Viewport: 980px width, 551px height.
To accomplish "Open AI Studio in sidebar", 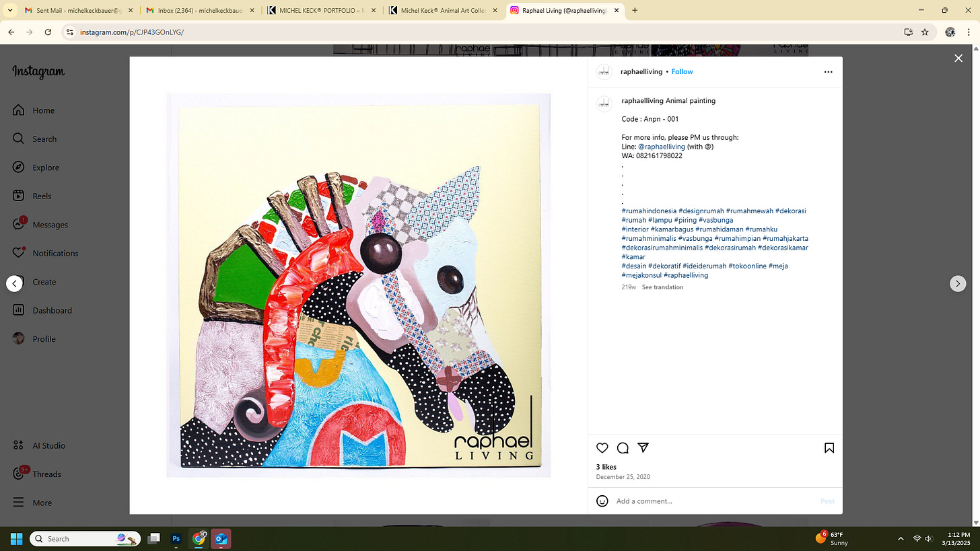I will 39,445.
